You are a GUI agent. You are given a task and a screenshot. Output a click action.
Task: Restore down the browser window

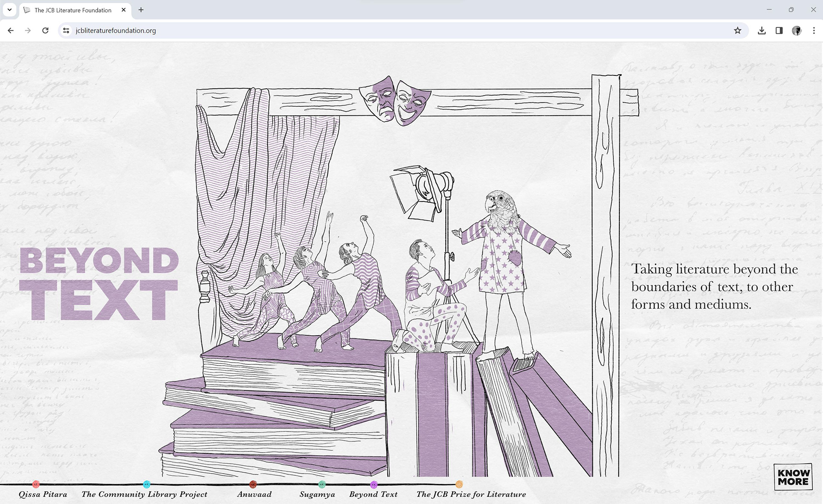pos(791,9)
